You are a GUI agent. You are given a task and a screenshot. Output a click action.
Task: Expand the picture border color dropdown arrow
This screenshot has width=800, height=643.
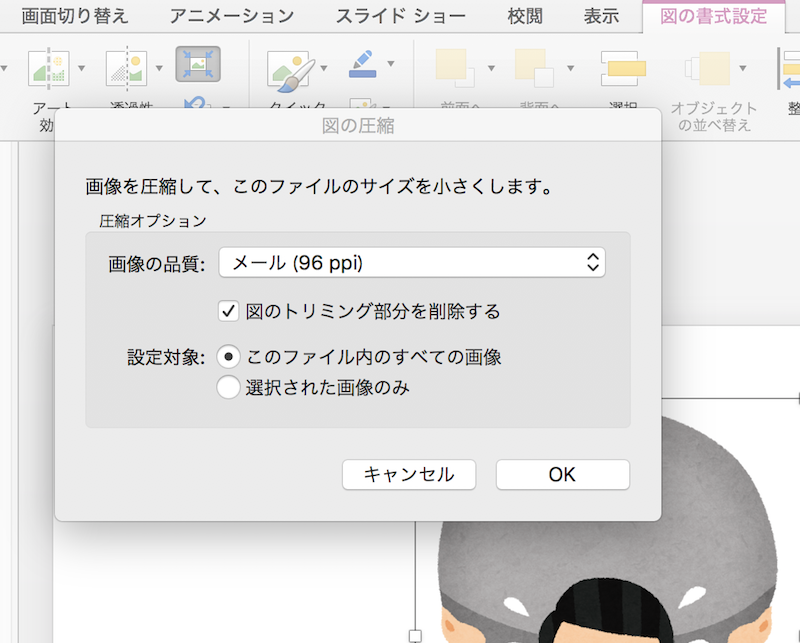coord(390,65)
